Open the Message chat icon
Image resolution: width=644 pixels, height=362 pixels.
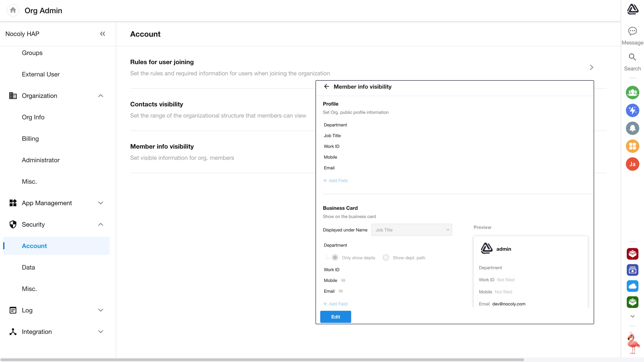(632, 32)
